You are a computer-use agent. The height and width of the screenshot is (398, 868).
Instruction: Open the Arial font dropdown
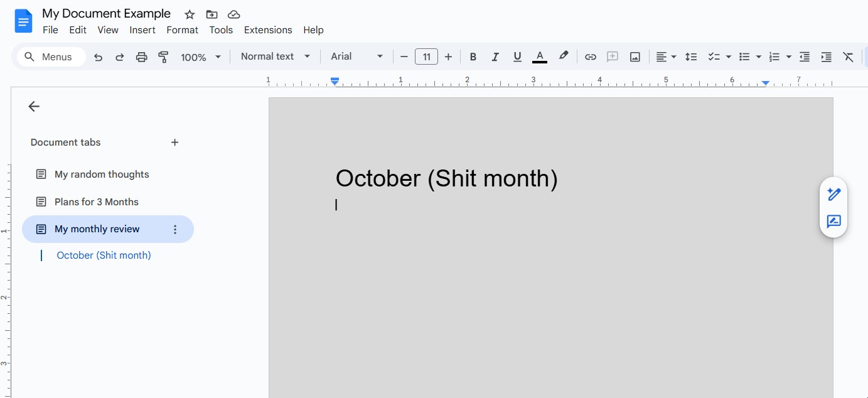[356, 56]
